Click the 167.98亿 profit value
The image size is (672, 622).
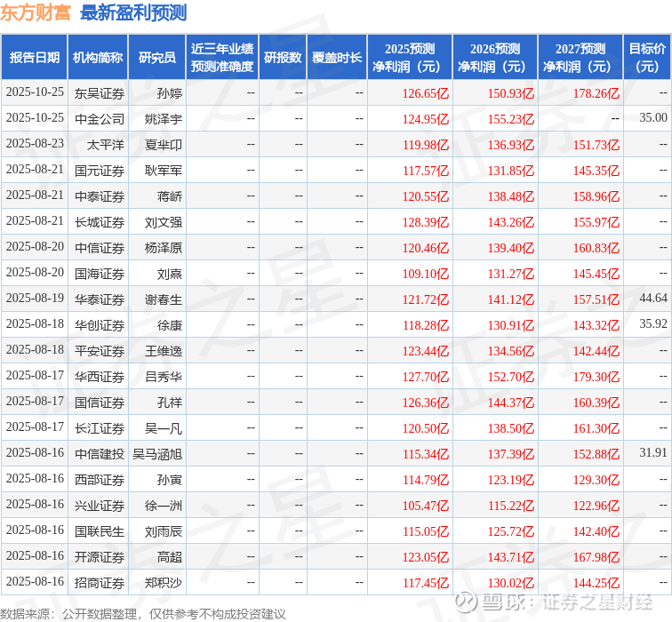[x=596, y=557]
